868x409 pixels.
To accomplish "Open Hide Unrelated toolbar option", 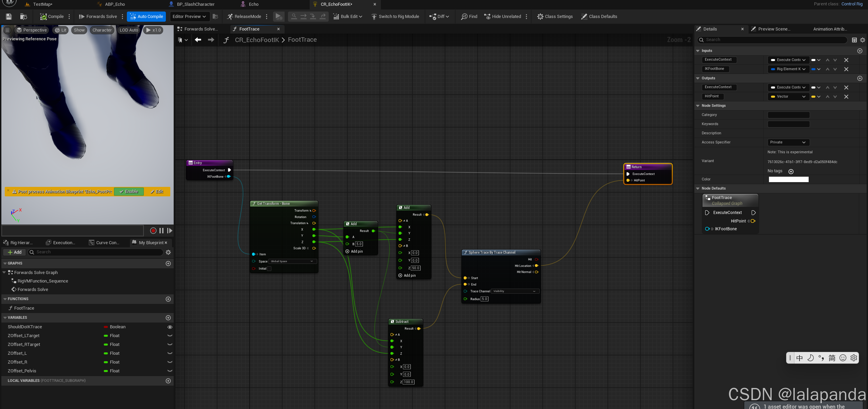I will pyautogui.click(x=503, y=16).
